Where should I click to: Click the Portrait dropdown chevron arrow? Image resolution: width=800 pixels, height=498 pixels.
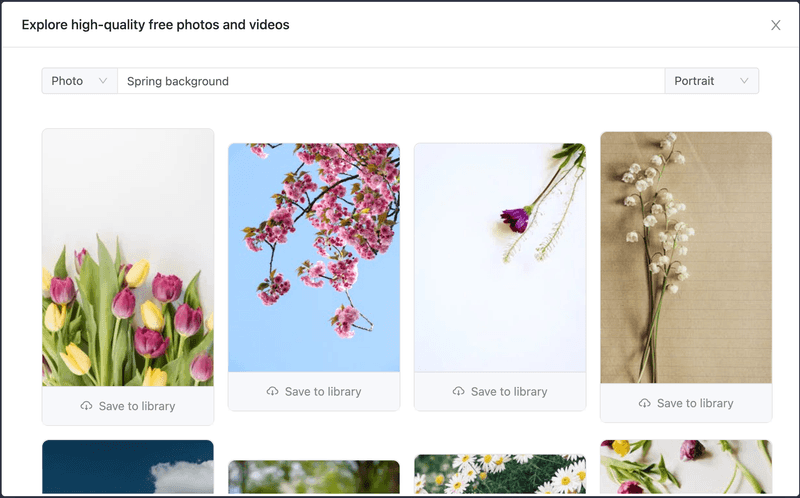click(x=744, y=81)
